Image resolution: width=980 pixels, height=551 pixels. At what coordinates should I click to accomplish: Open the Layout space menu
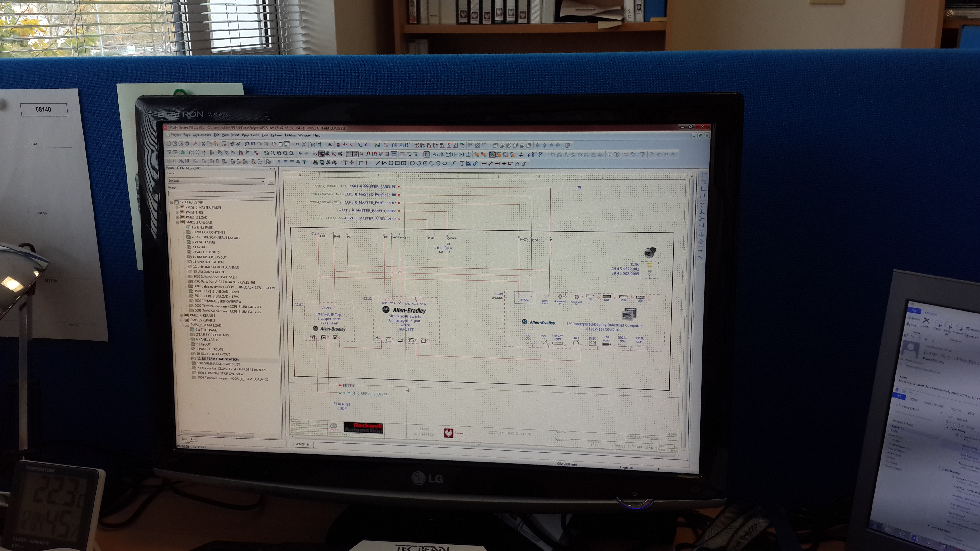coord(202,135)
